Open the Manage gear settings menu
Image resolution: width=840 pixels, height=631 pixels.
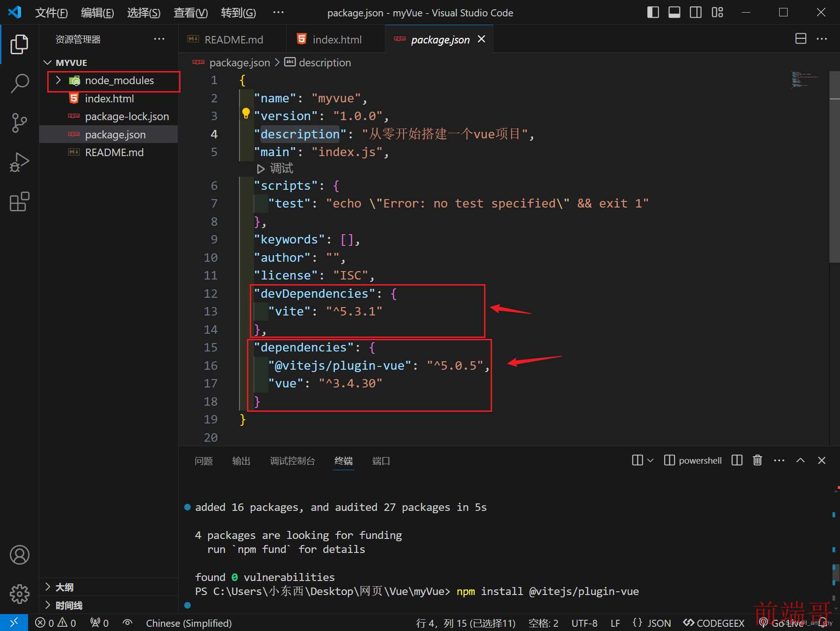click(19, 594)
